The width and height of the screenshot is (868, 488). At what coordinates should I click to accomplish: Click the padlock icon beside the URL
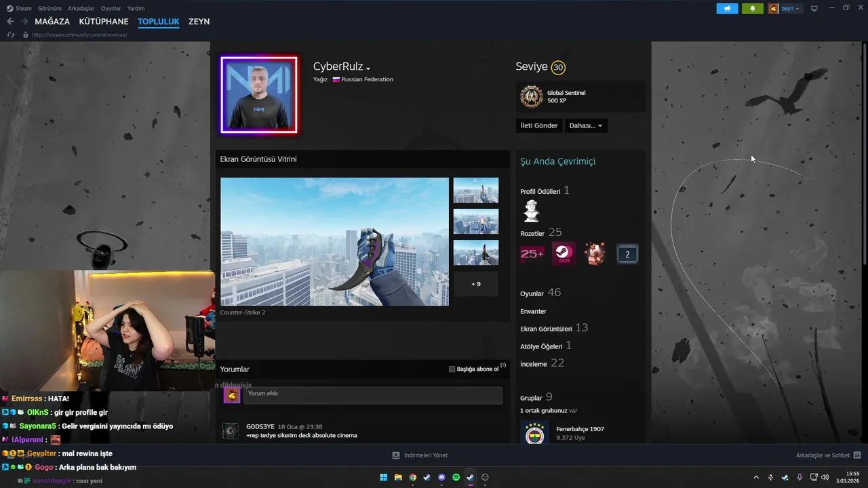coord(26,35)
